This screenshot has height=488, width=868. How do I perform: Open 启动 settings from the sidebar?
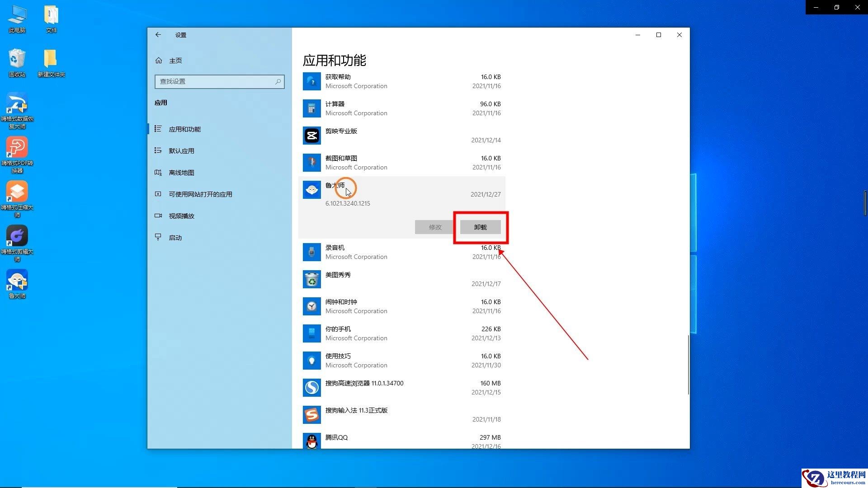point(175,237)
